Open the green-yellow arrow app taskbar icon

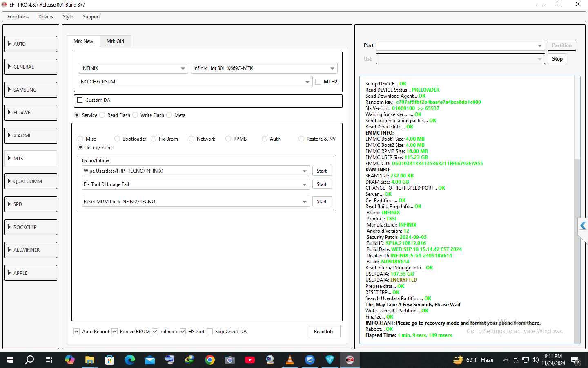(x=189, y=360)
